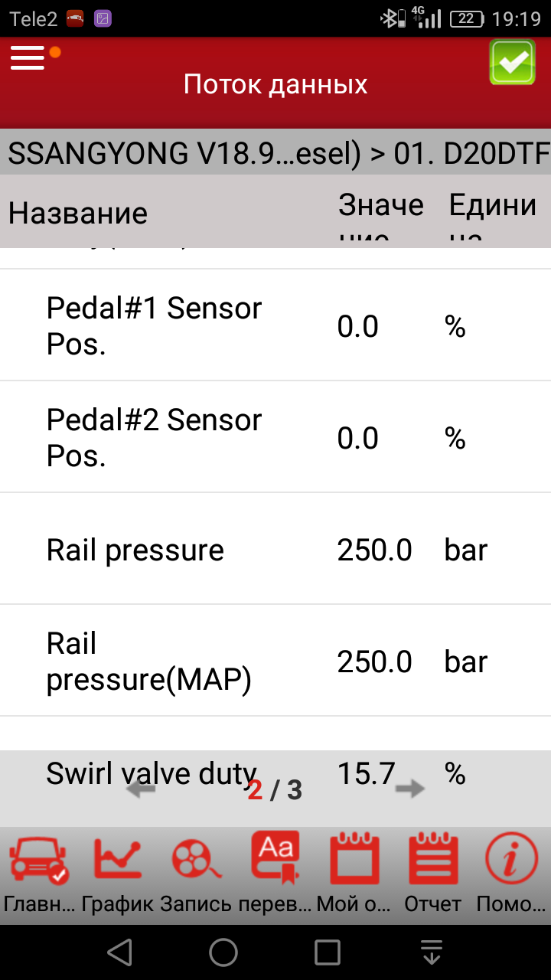Go to next page with right arrow
Viewport: 551px width, 980px height.
click(411, 790)
